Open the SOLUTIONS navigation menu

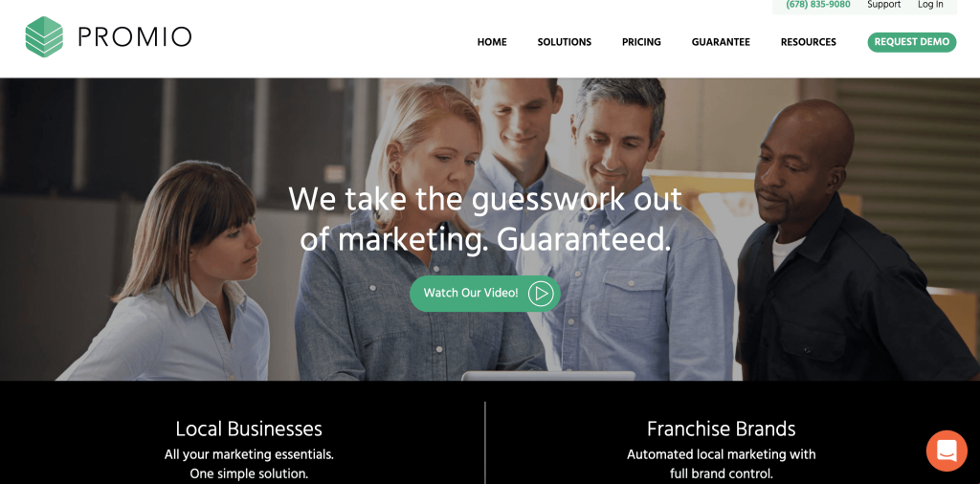pos(565,42)
